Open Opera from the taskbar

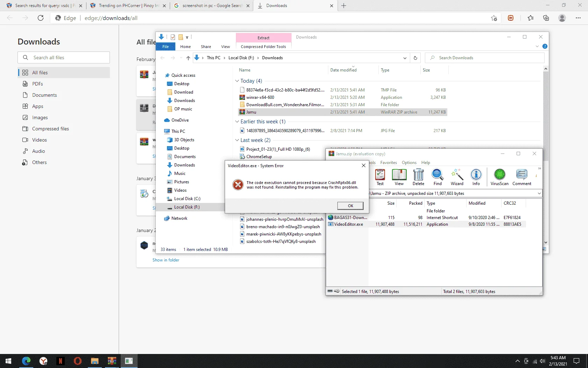[x=78, y=361]
